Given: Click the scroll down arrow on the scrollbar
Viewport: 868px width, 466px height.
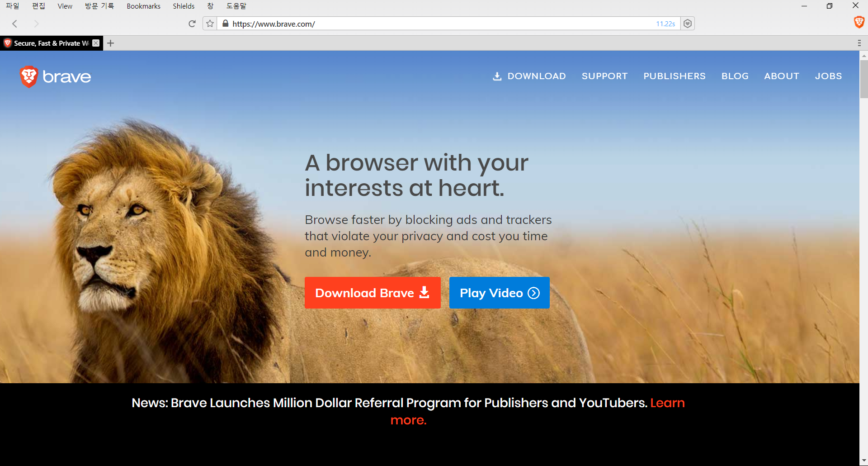Looking at the screenshot, I should point(864,461).
